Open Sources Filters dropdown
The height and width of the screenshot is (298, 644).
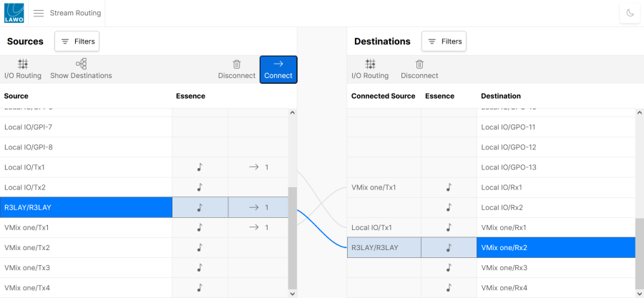click(77, 41)
